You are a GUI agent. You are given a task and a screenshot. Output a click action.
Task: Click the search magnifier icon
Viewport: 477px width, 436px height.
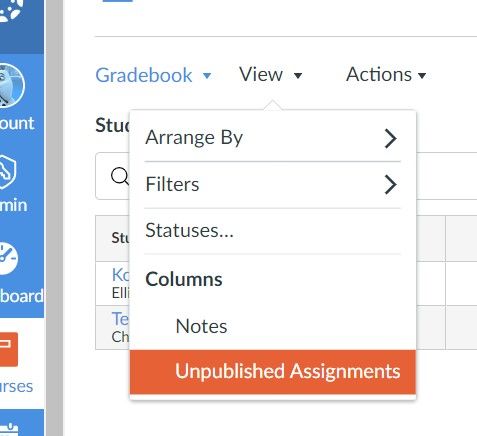(119, 176)
